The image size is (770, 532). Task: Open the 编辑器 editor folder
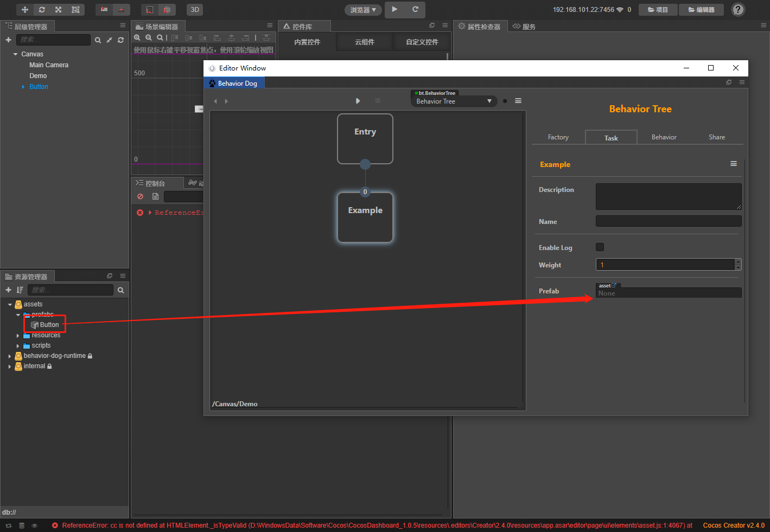tap(702, 10)
